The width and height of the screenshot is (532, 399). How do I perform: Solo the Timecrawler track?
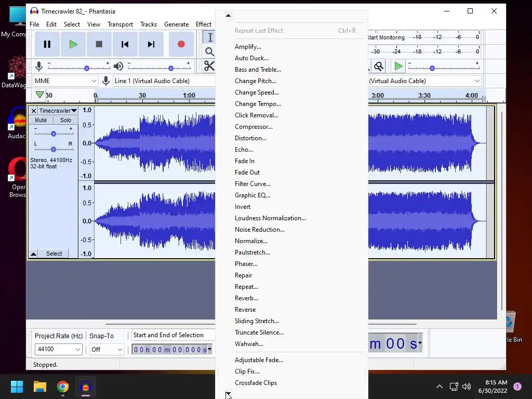click(x=65, y=120)
